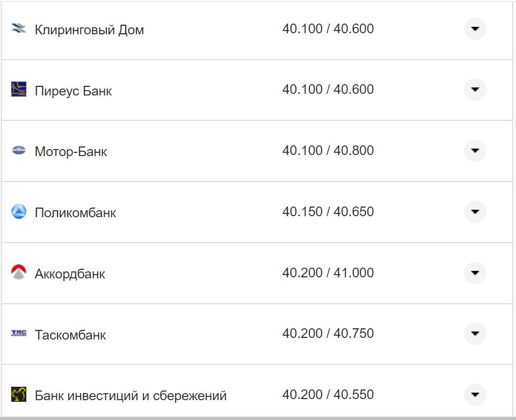Expand the Аккордбанк rate information
This screenshot has width=516, height=420.
[x=475, y=272]
